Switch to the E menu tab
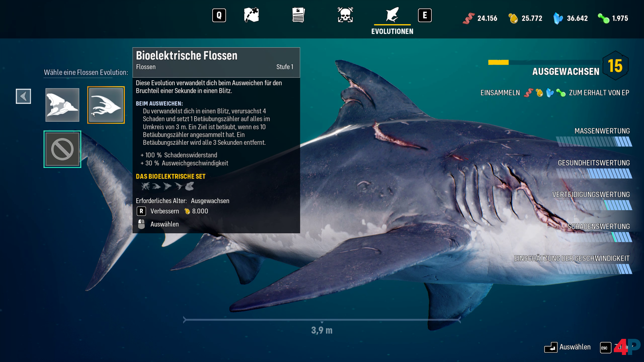 coord(425,15)
